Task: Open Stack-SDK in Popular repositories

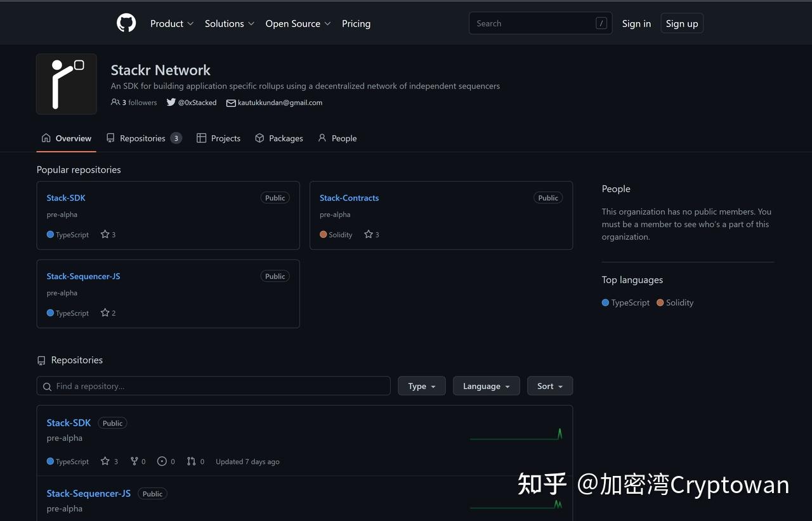Action: click(x=66, y=198)
